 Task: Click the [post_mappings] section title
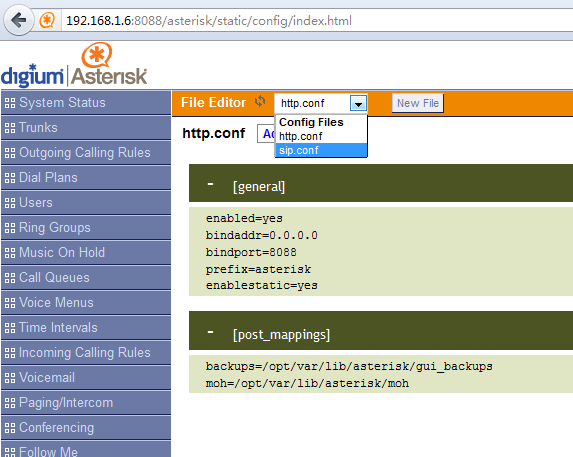[281, 335]
